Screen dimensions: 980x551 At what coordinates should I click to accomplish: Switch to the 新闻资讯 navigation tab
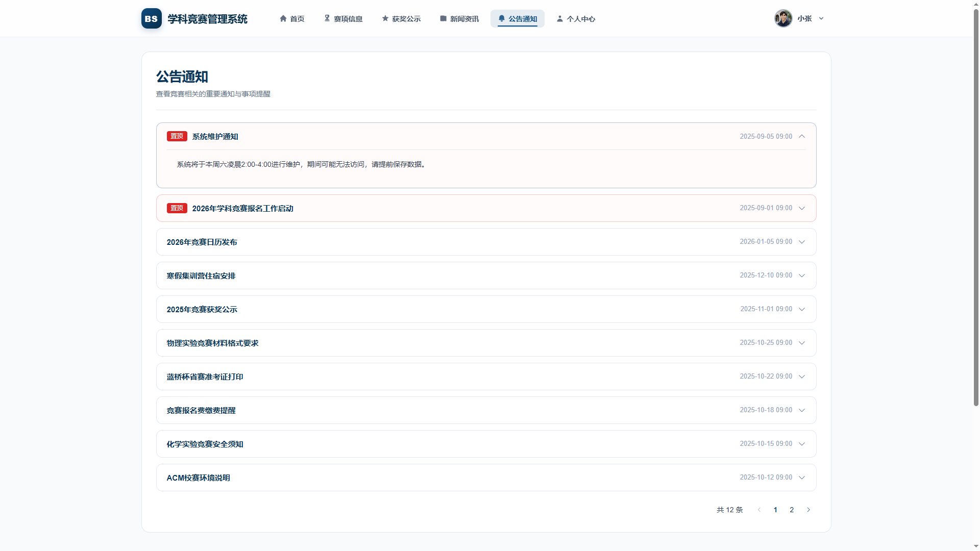tap(459, 18)
